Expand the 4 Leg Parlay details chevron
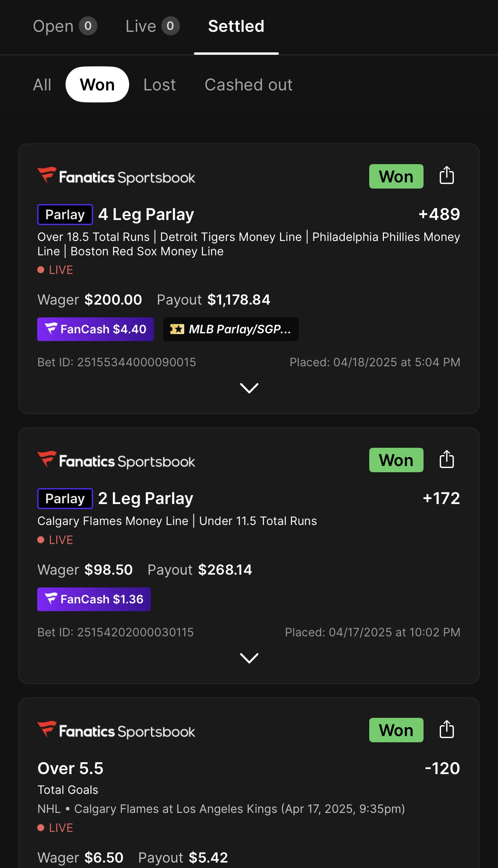Viewport: 498px width, 868px height. (x=249, y=388)
